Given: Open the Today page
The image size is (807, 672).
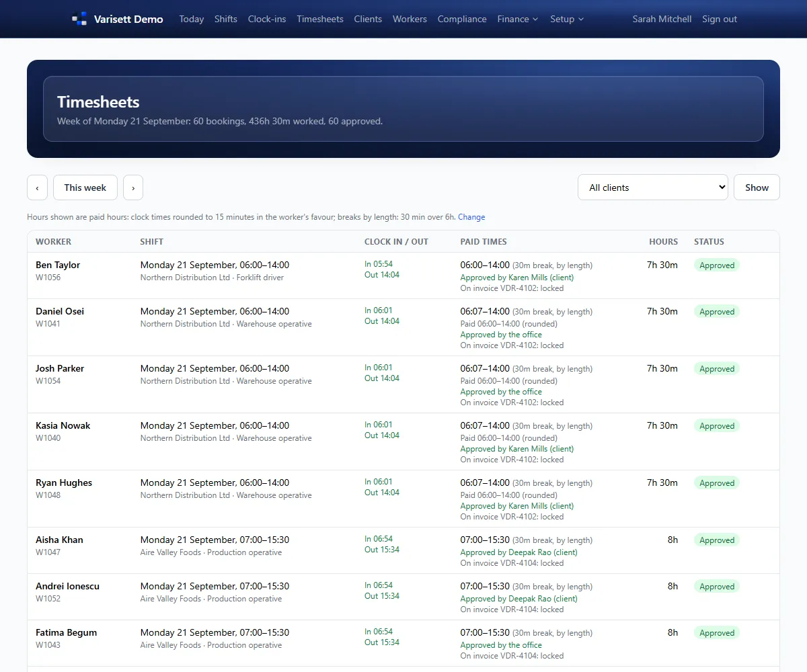Looking at the screenshot, I should point(192,19).
